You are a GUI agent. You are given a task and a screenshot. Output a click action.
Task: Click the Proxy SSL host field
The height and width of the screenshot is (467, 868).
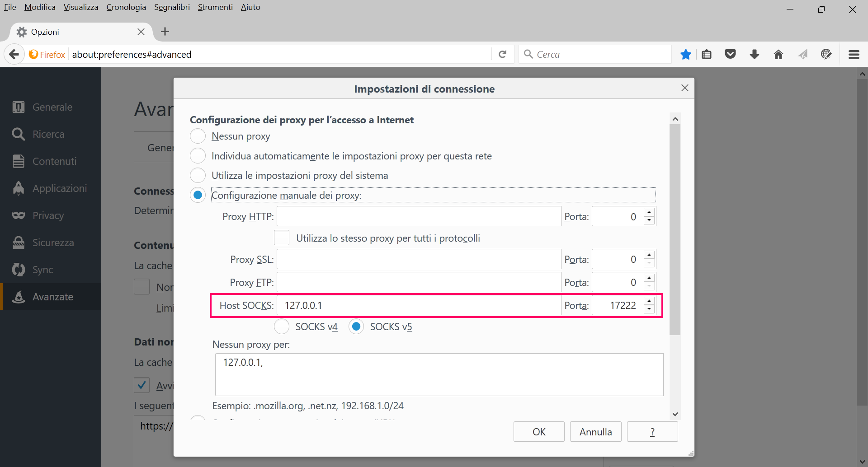point(419,259)
